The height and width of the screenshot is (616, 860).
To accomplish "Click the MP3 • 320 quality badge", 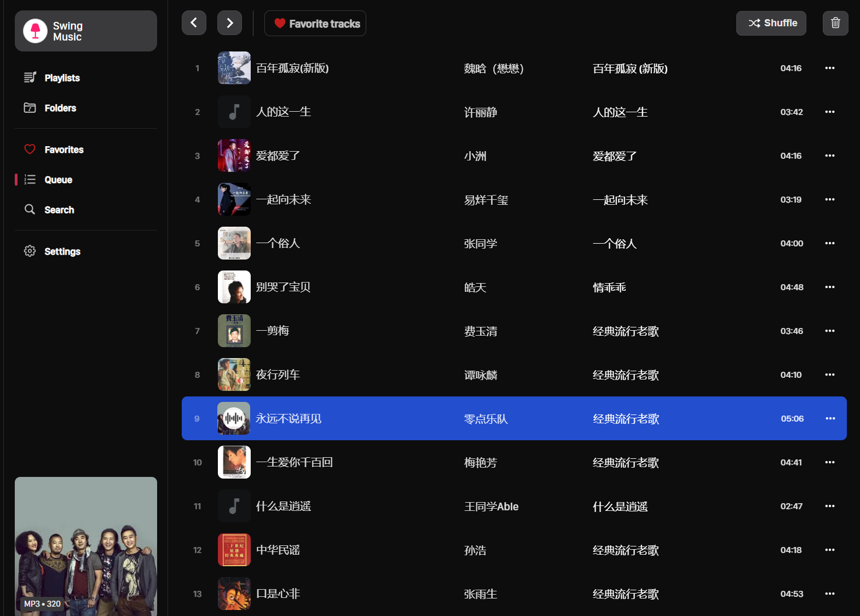I will (42, 603).
